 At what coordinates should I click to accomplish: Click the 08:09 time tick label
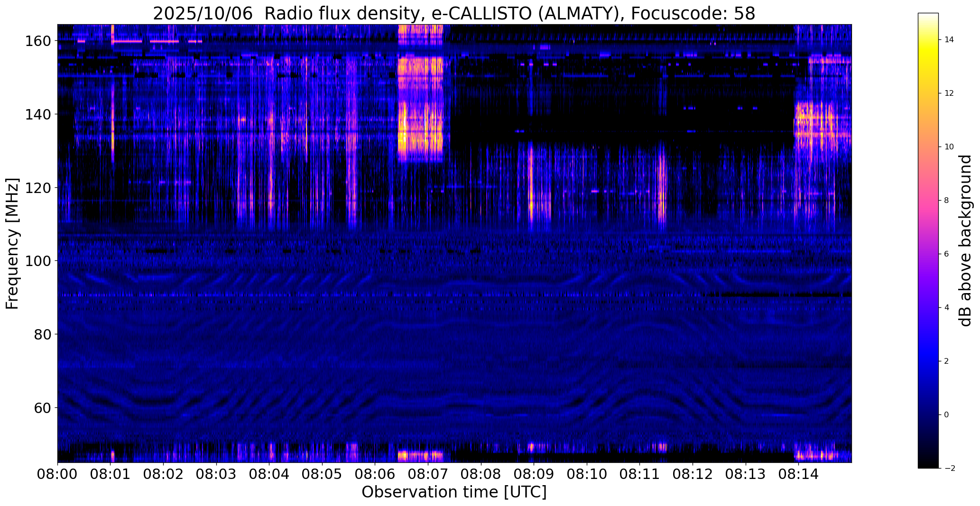tap(534, 474)
